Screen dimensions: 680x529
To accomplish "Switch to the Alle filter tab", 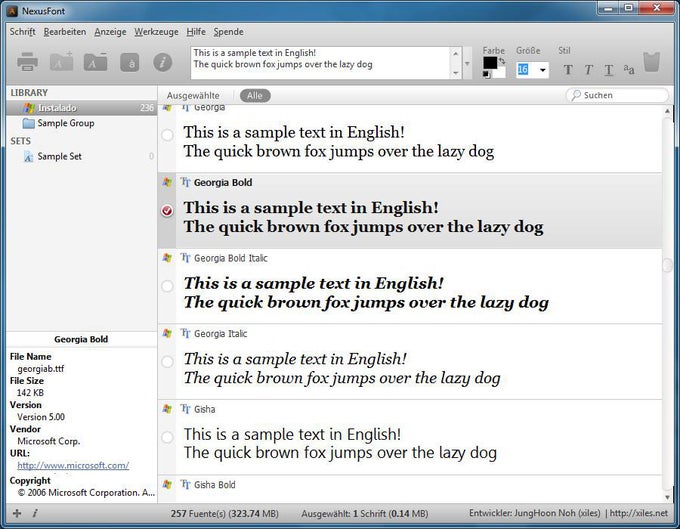I will [x=255, y=95].
